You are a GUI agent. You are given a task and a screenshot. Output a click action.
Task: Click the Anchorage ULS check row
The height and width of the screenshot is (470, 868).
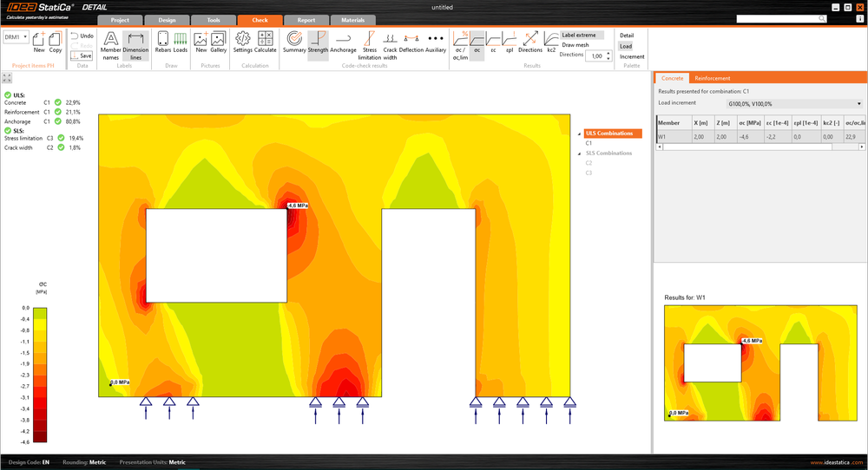coord(42,121)
